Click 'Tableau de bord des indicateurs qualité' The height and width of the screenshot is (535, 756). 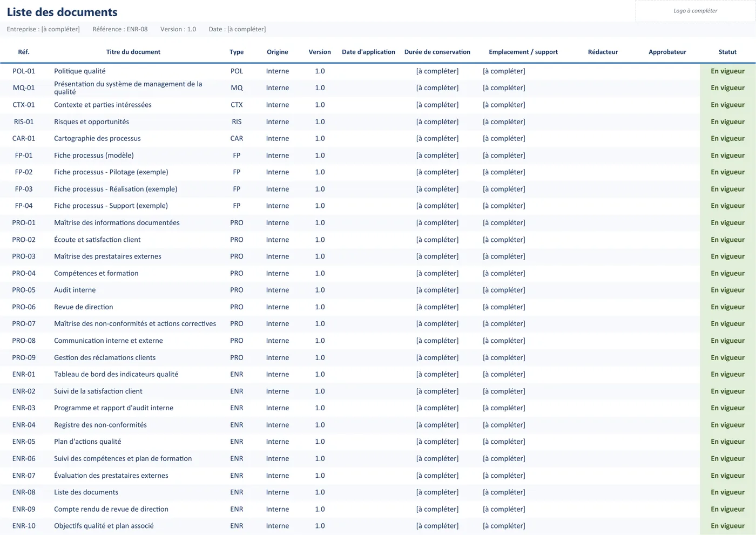[116, 374]
